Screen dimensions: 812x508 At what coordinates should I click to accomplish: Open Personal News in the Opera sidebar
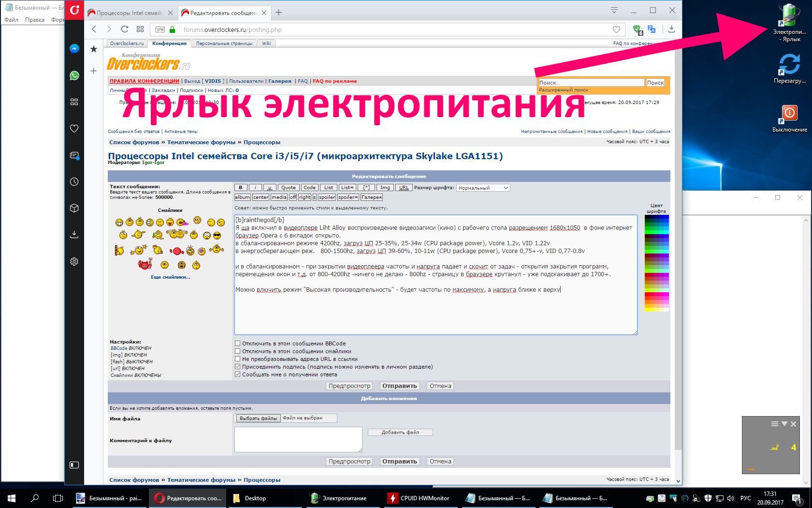[x=74, y=155]
